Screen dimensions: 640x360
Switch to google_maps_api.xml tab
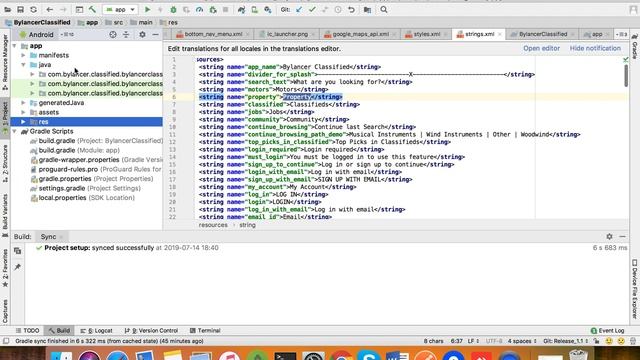tap(359, 34)
